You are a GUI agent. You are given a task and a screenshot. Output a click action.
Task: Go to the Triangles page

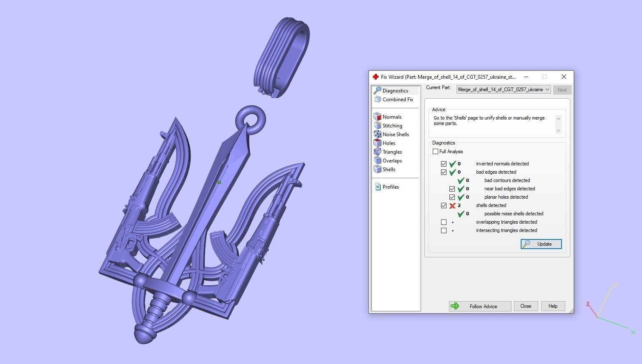click(392, 152)
